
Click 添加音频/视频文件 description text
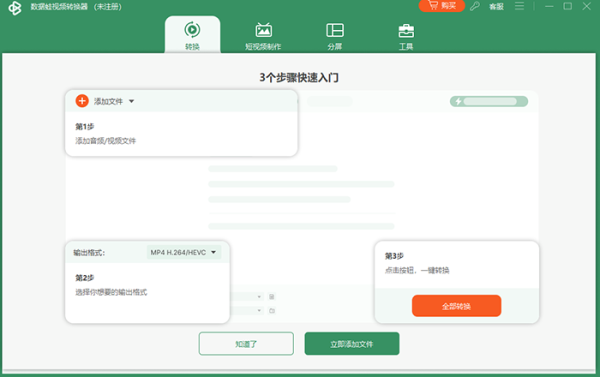point(106,141)
